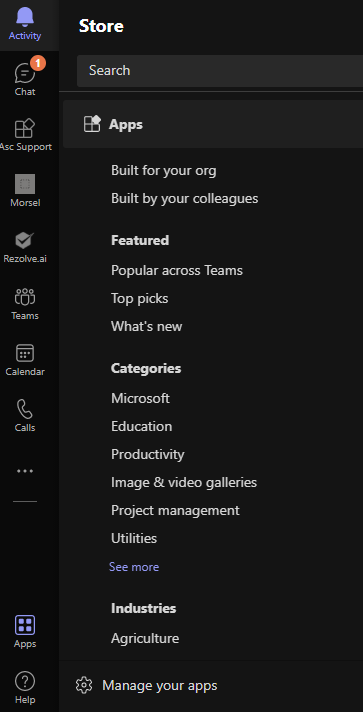Choose Built for your org

(164, 171)
